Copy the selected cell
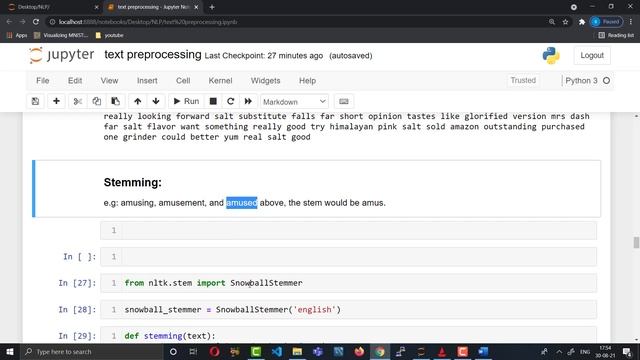 point(97,101)
